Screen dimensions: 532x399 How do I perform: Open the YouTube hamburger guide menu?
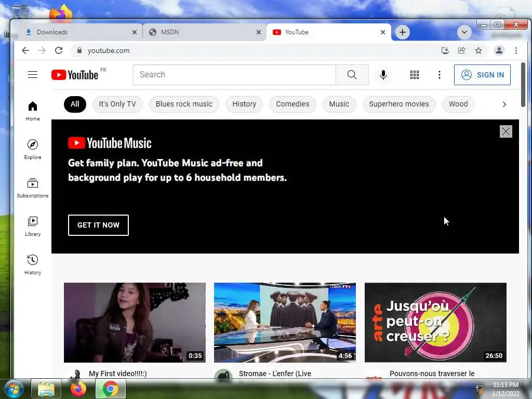point(33,75)
